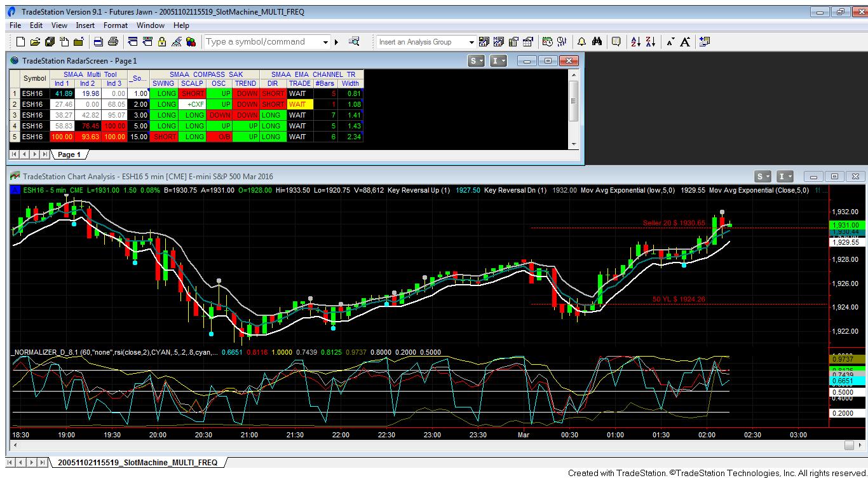The height and width of the screenshot is (478, 868).
Task: Open the I dropdown in RadarScreen window
Action: (x=499, y=60)
